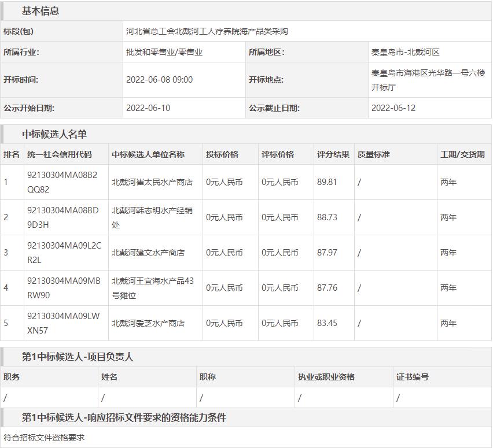Screen dimensions: 493x448
Task: Select the 第1中标候选人-项目负责人 section heading
Action: coord(78,357)
